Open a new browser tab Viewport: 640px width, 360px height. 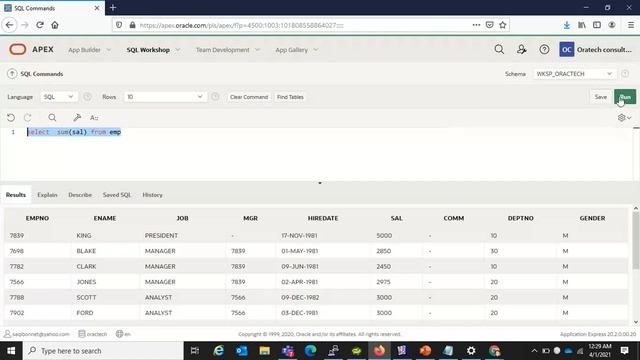[113, 7]
